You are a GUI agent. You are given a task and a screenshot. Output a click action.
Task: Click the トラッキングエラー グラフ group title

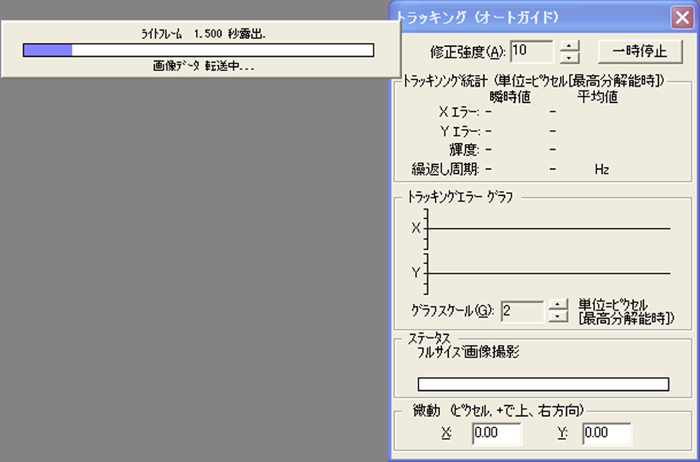click(x=460, y=197)
